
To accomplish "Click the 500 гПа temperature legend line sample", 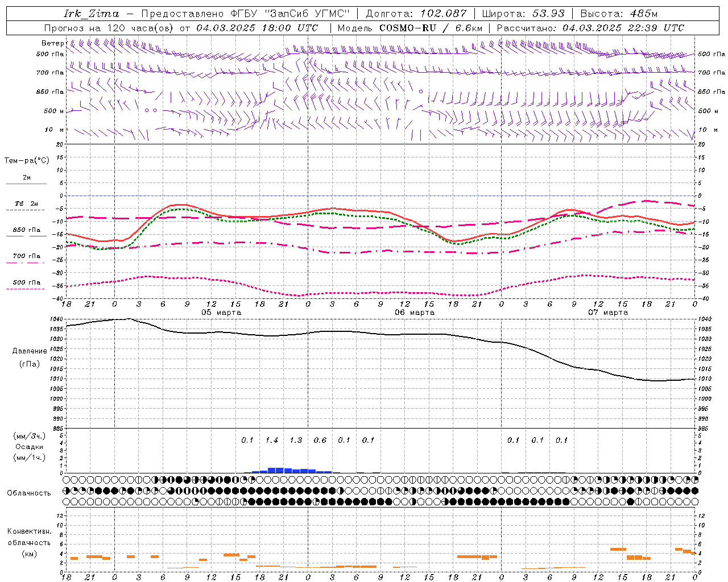I will point(26,289).
